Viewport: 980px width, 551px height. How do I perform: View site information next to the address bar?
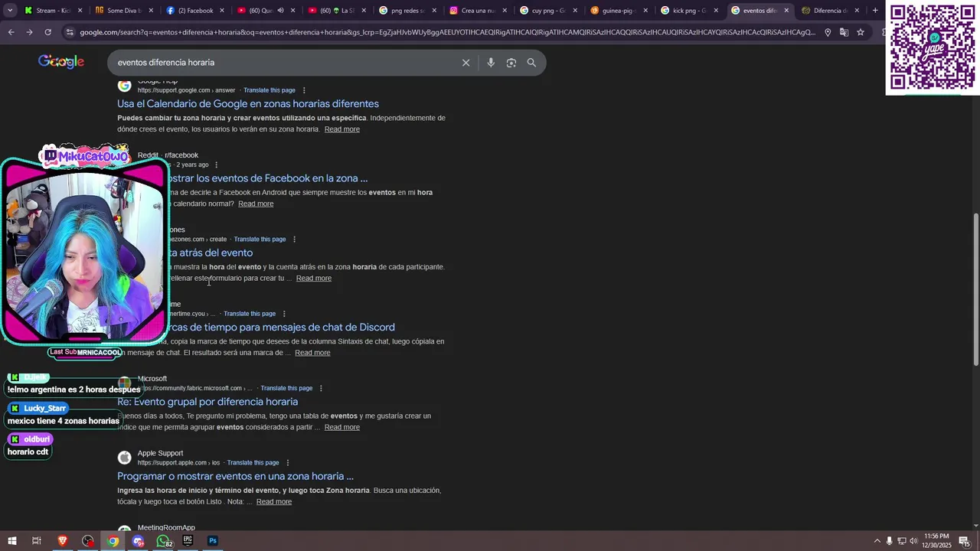[70, 32]
